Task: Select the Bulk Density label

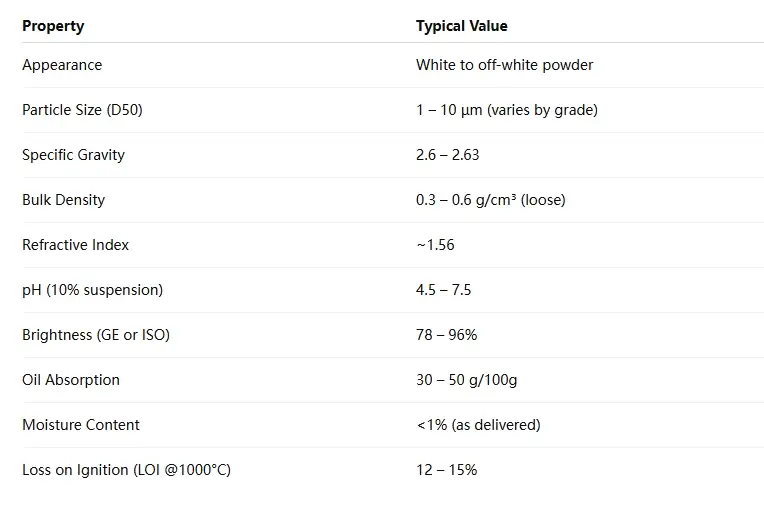Action: tap(63, 200)
